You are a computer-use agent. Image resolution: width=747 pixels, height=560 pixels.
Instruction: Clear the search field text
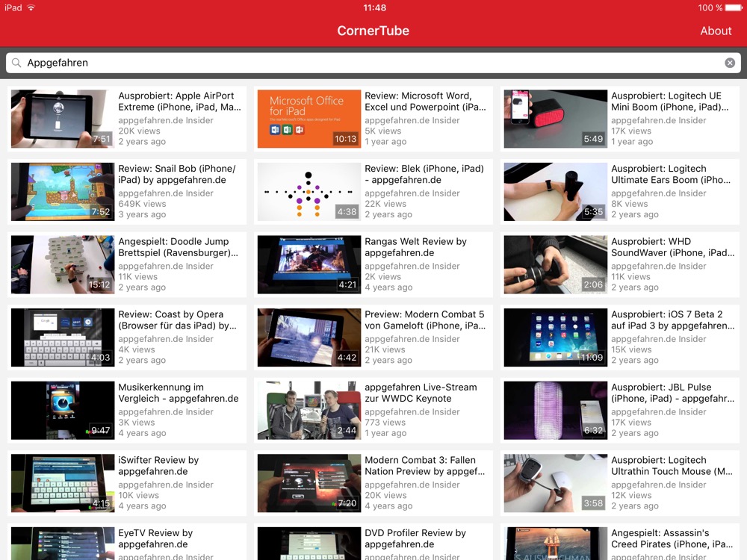730,63
